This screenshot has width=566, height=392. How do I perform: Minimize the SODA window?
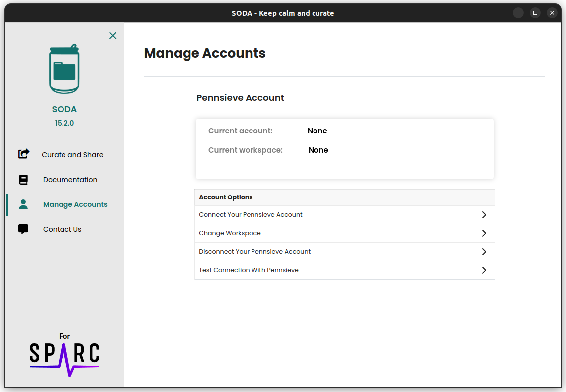(x=518, y=13)
